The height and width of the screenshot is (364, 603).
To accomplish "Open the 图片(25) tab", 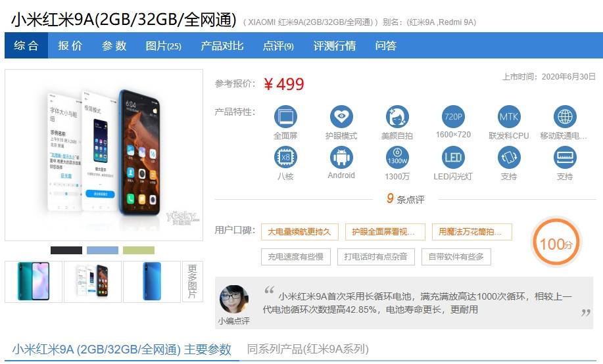I will coord(164,46).
